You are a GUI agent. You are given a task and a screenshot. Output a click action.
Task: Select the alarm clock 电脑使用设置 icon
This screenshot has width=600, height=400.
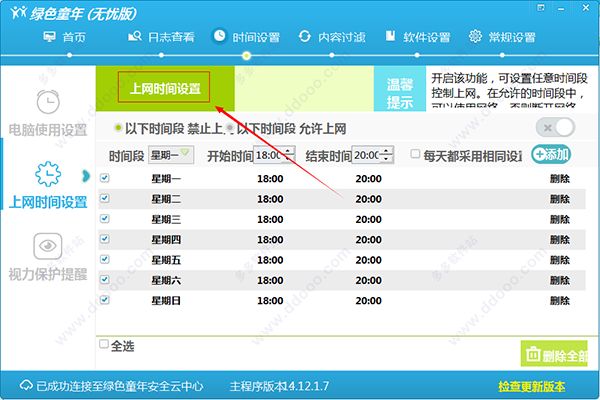[48, 102]
